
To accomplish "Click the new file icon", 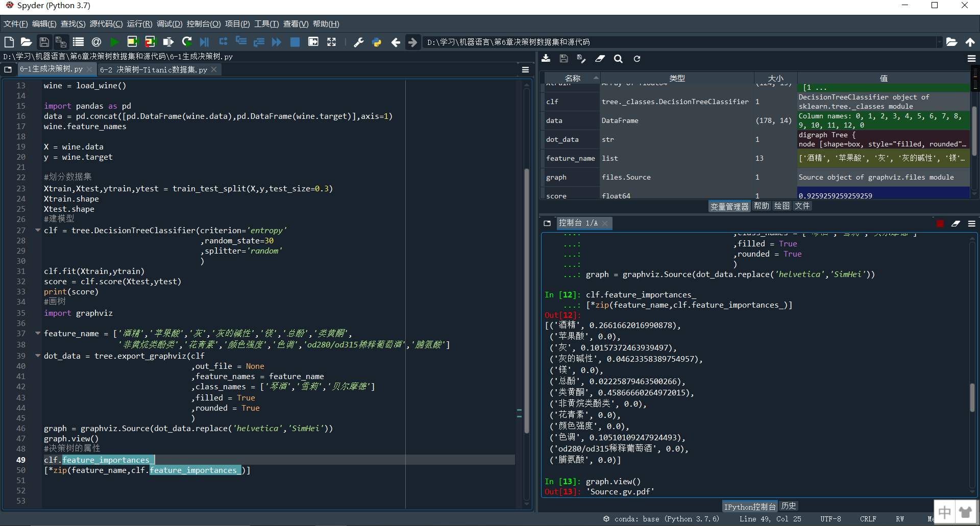I will click(x=9, y=42).
